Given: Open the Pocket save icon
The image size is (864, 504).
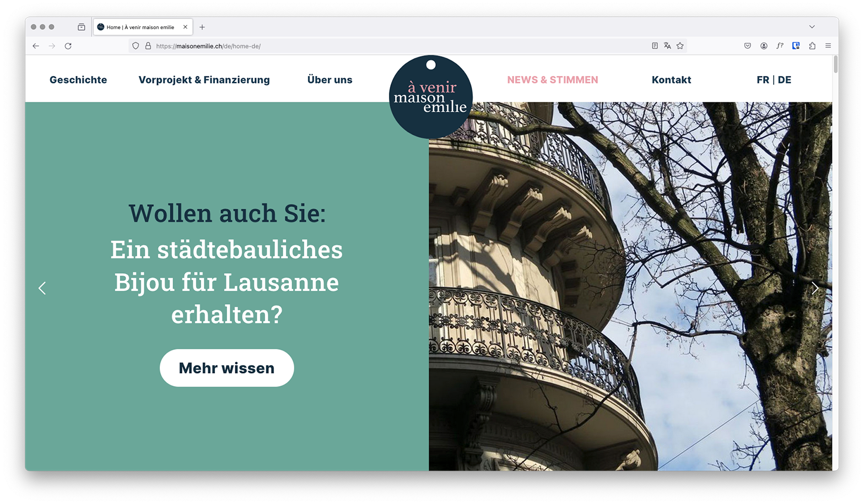Looking at the screenshot, I should pos(748,46).
